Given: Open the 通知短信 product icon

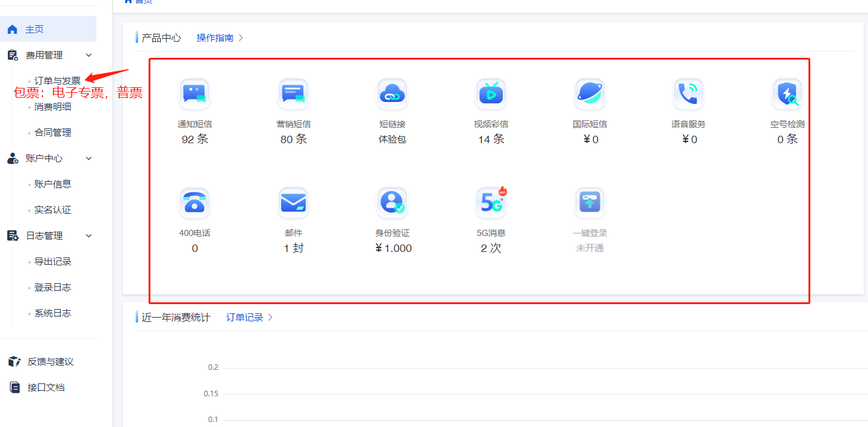Looking at the screenshot, I should click(195, 93).
